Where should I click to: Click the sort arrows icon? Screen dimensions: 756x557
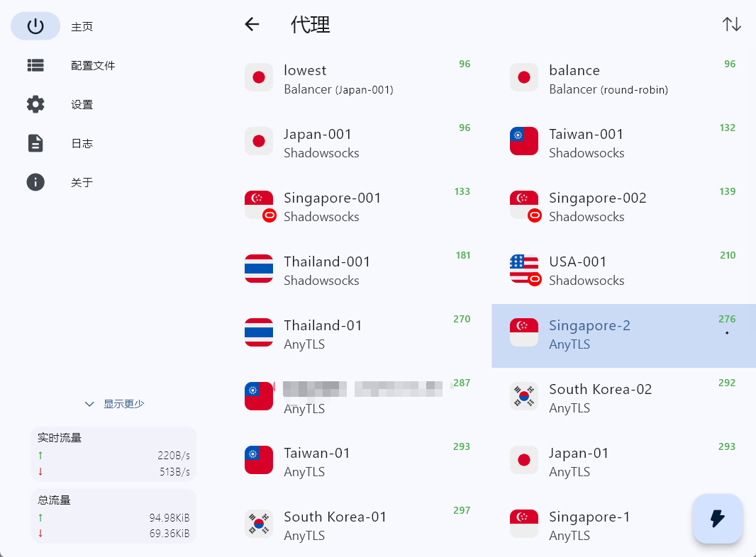click(x=731, y=24)
